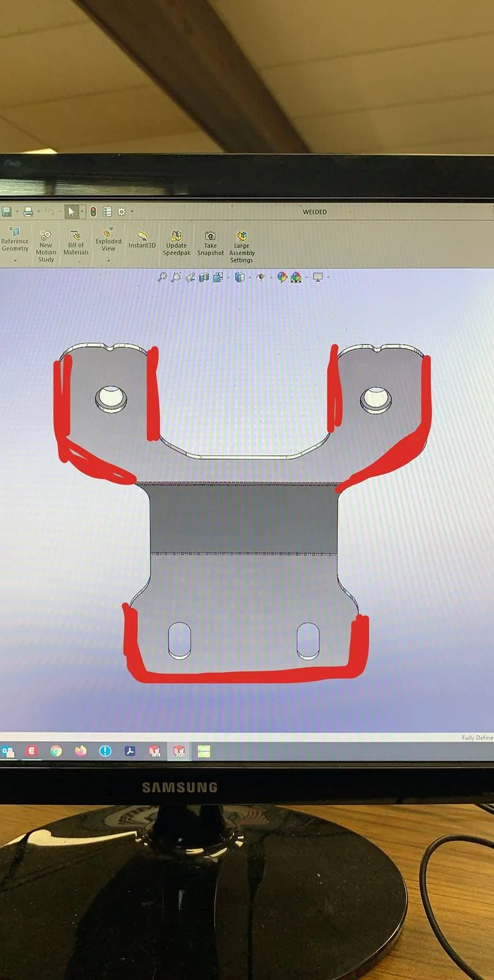Click the Rebuild traffic light icon
Screen dimensions: 494x980
coord(93,212)
